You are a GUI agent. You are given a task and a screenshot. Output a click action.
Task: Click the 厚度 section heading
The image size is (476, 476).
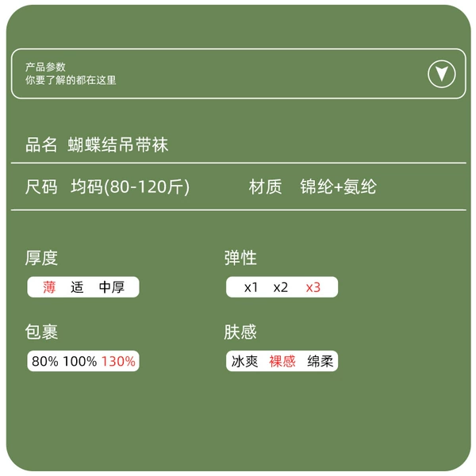[x=41, y=258]
